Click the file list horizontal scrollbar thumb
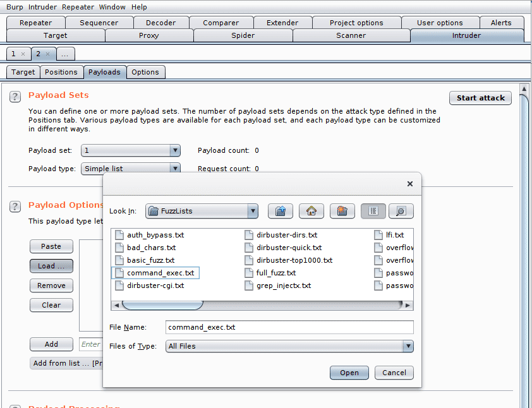532x408 pixels. pyautogui.click(x=162, y=305)
